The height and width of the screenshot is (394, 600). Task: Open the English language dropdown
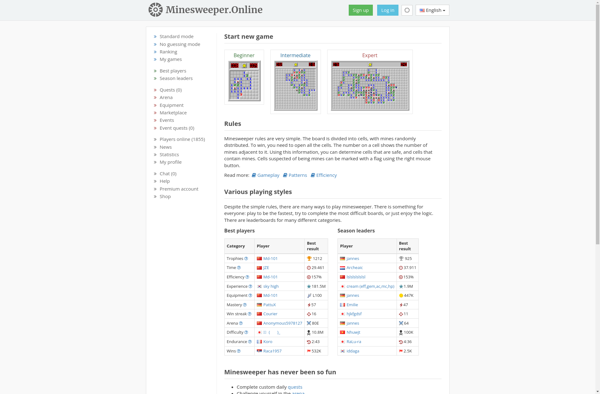click(432, 10)
